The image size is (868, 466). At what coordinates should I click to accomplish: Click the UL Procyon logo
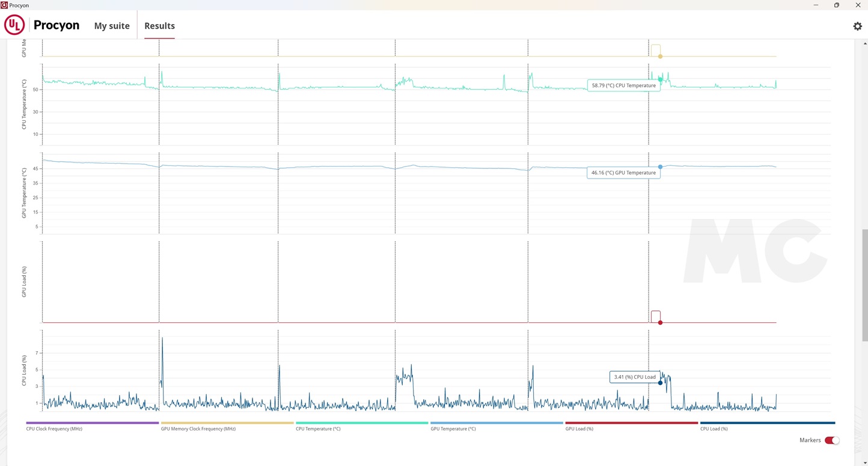pyautogui.click(x=14, y=25)
